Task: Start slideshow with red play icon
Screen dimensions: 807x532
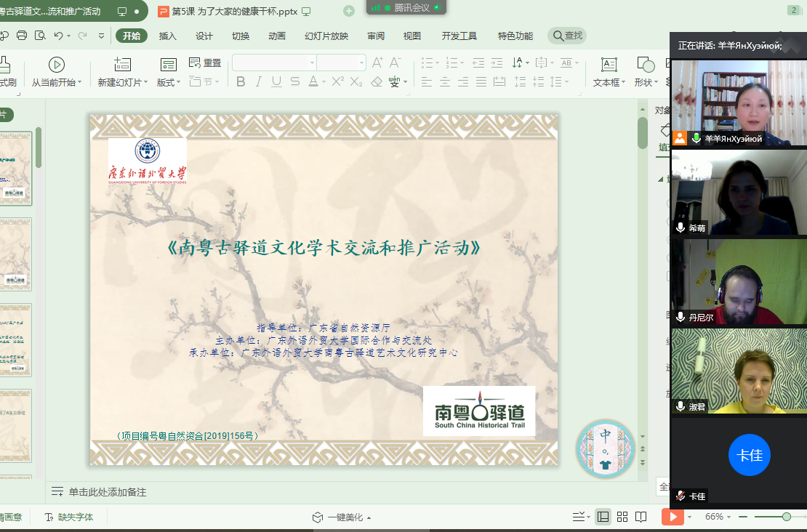Action: coord(672,515)
